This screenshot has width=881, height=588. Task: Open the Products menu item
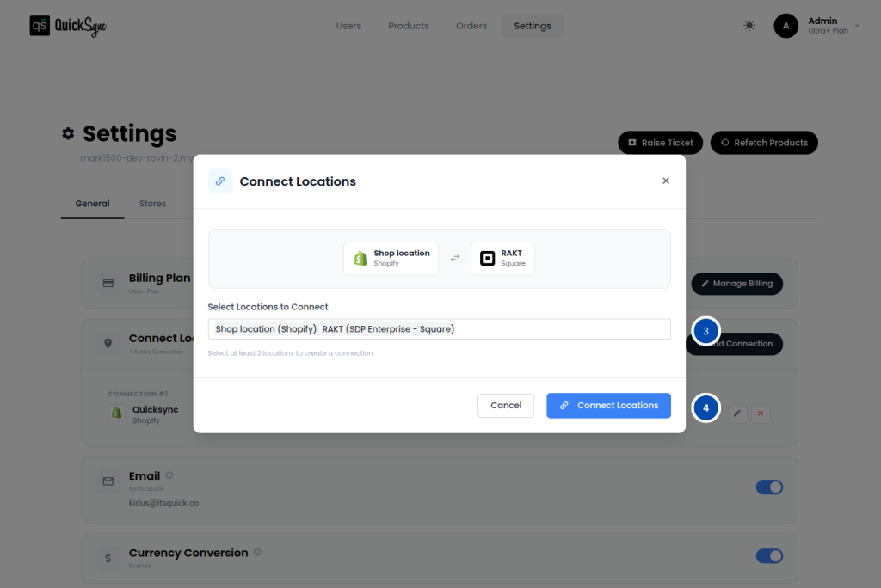408,26
